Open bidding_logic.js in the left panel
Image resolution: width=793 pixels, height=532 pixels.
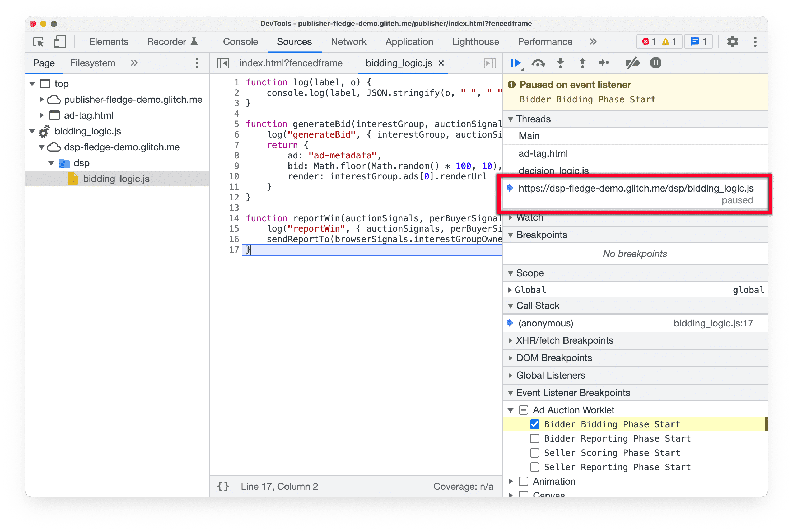click(116, 179)
